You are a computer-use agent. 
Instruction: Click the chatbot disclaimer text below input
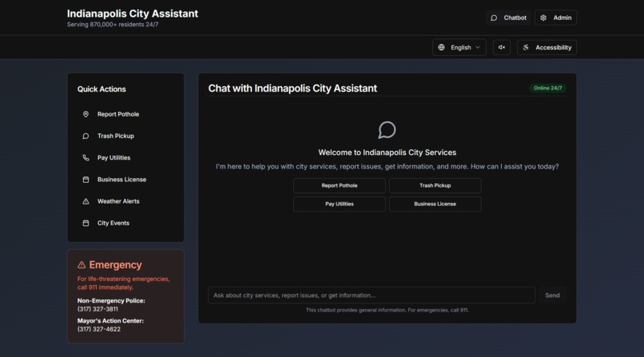pos(387,310)
